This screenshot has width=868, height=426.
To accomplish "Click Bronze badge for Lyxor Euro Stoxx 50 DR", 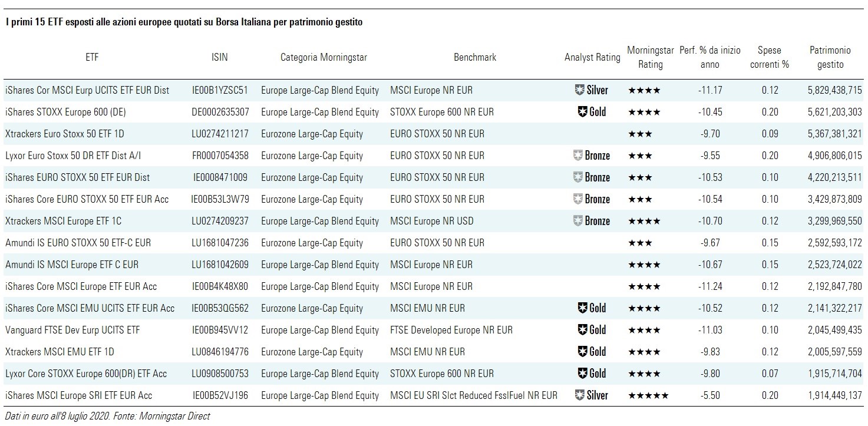I will [x=592, y=156].
